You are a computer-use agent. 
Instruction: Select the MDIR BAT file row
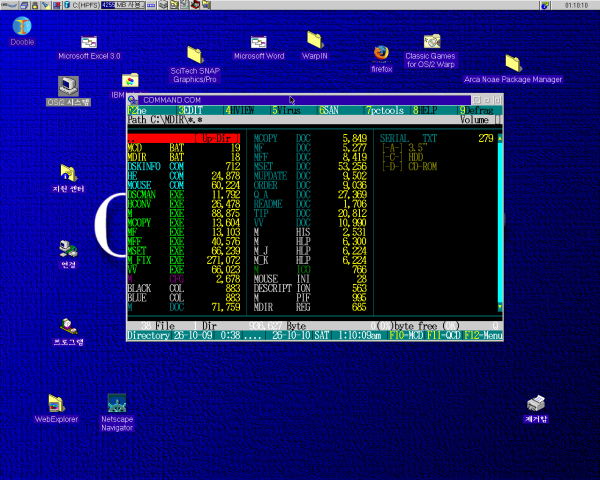click(x=184, y=157)
